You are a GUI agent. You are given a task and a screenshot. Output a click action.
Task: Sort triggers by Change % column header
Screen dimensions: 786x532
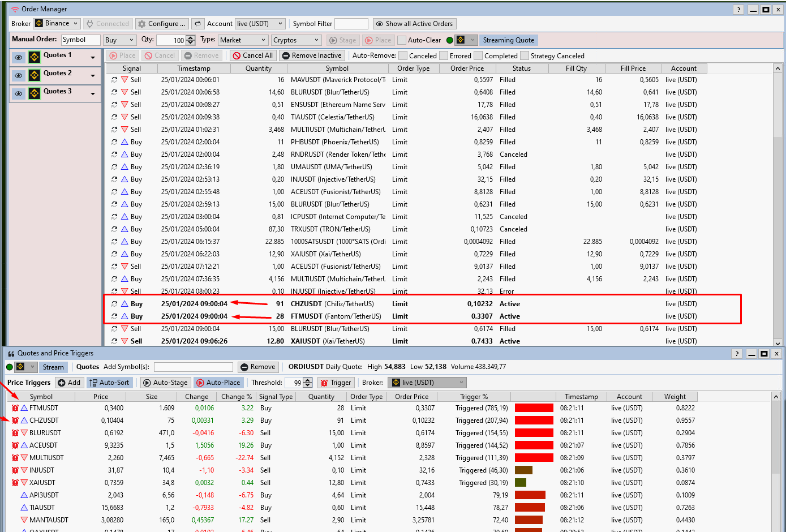[237, 397]
